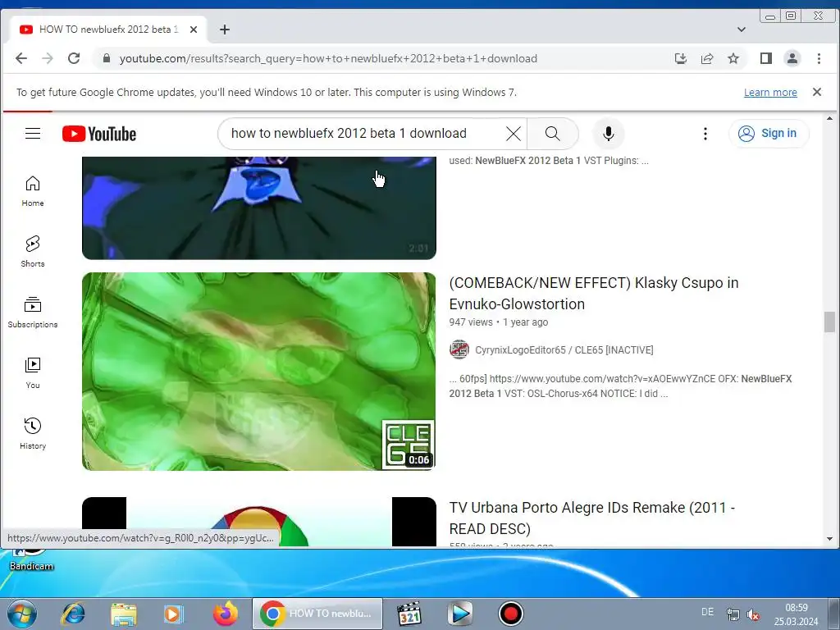
Task: Go forward in Chrome
Action: (x=47, y=58)
